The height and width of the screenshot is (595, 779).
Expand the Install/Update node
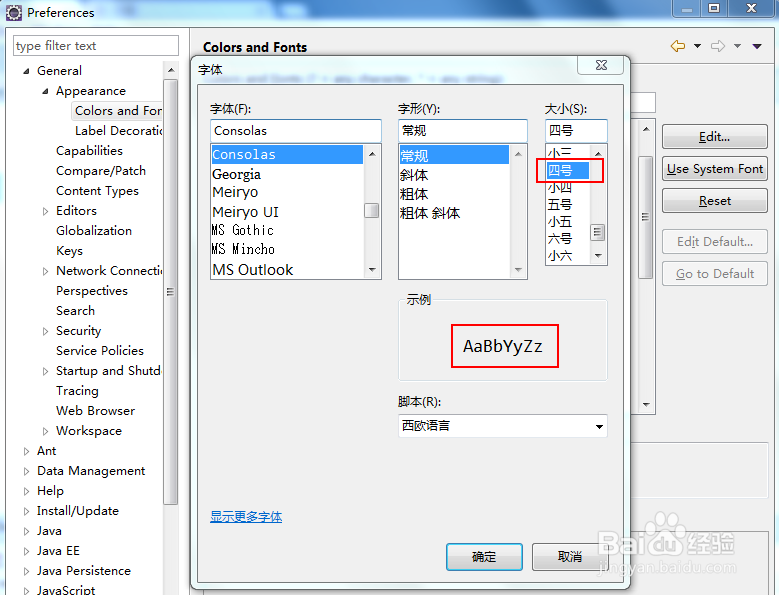click(x=26, y=511)
